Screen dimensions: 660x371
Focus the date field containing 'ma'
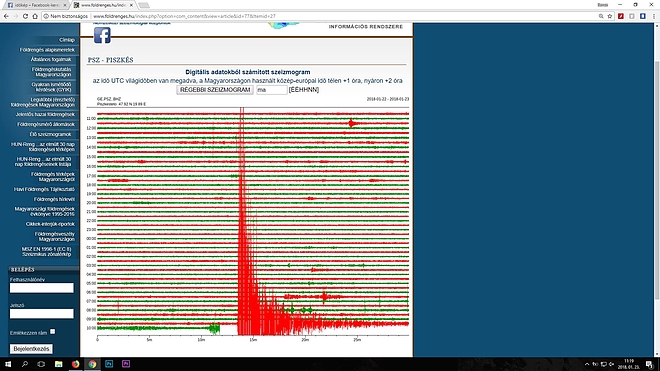(x=271, y=90)
